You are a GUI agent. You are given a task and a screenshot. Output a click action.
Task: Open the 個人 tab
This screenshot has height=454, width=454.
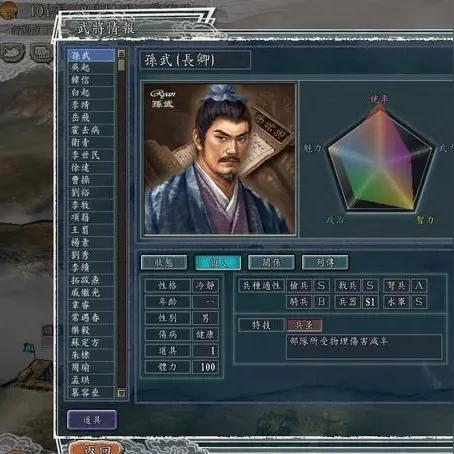point(217,262)
